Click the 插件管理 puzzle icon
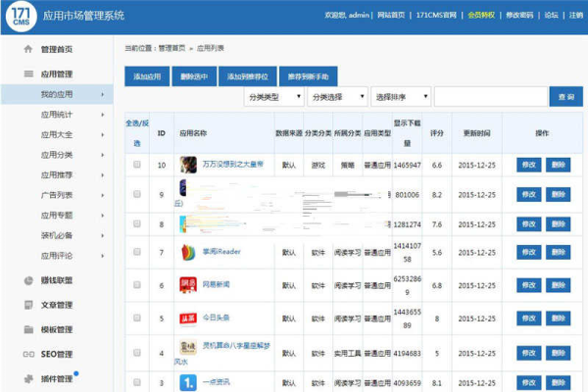 (x=28, y=379)
